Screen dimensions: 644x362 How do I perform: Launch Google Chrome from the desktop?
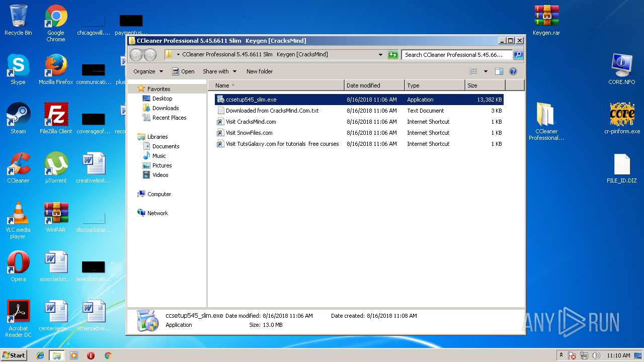click(x=56, y=23)
